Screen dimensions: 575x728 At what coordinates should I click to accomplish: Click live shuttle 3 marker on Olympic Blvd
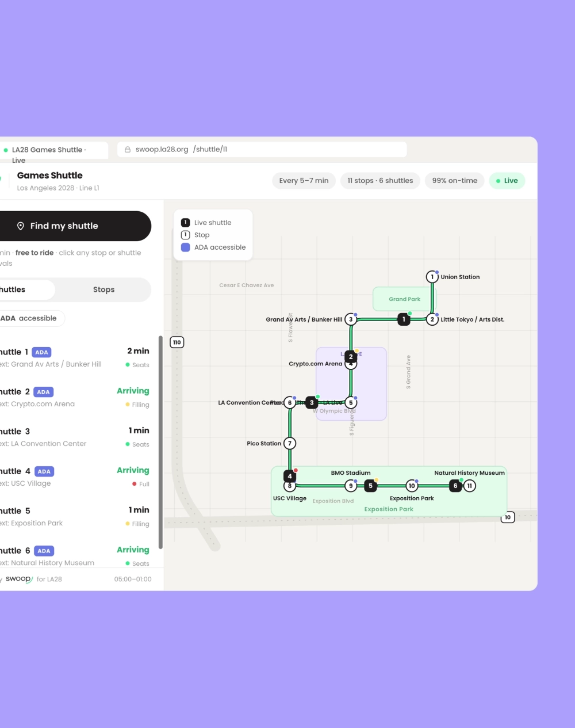312,403
